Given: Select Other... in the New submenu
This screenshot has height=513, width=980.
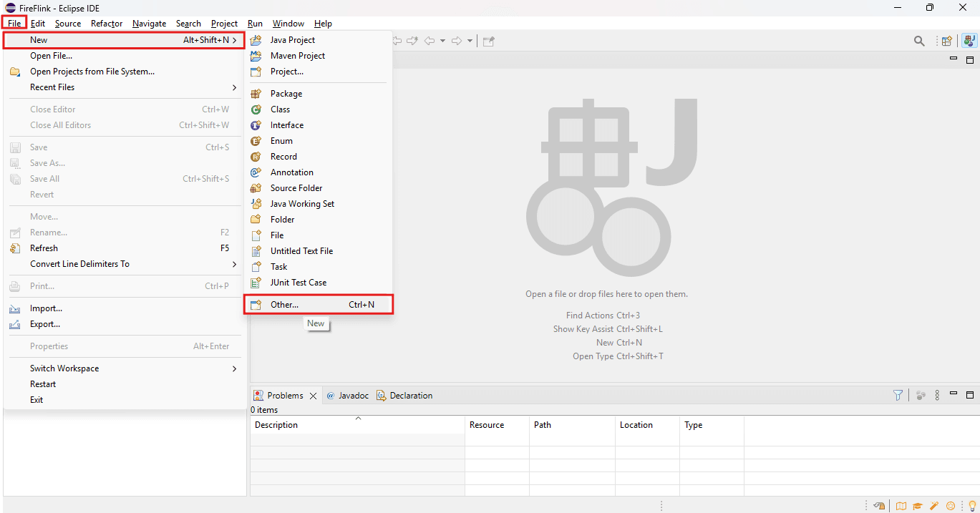Looking at the screenshot, I should (x=319, y=305).
